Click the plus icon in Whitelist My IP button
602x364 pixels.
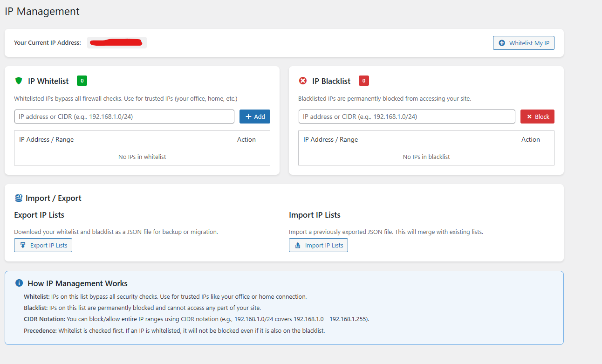[502, 43]
